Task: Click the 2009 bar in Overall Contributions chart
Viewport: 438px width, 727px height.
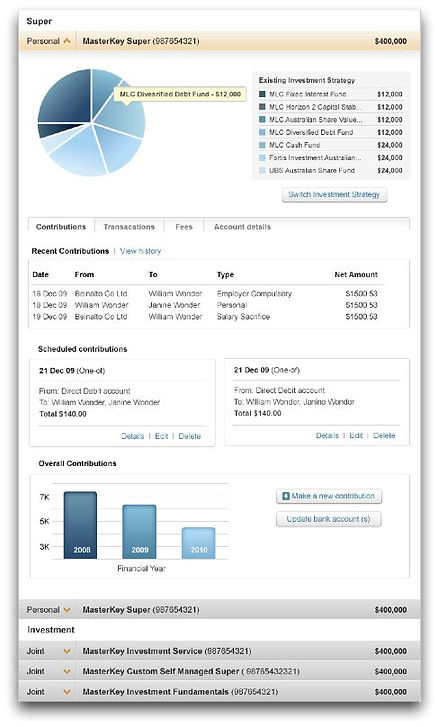Action: [x=139, y=532]
